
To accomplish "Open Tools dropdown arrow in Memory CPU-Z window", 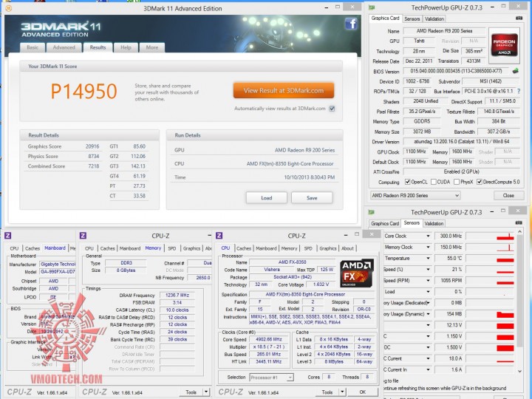I will [206, 392].
